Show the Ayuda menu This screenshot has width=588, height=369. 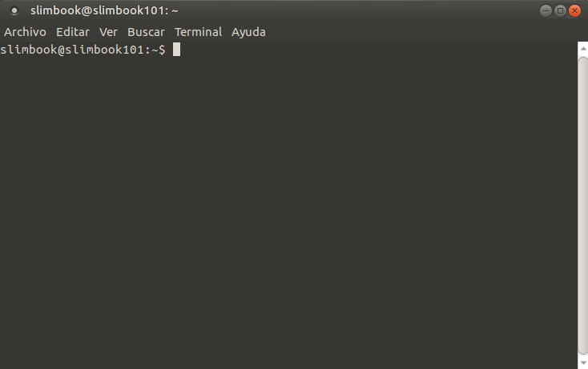click(x=248, y=32)
